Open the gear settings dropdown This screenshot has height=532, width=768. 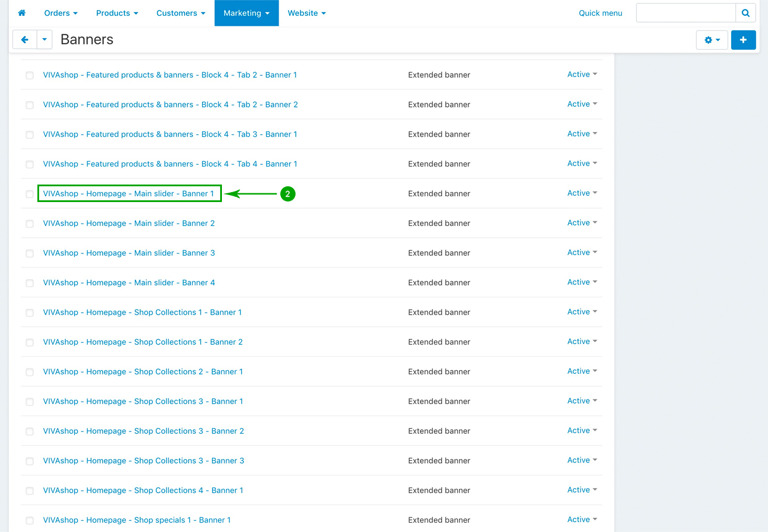coord(711,40)
